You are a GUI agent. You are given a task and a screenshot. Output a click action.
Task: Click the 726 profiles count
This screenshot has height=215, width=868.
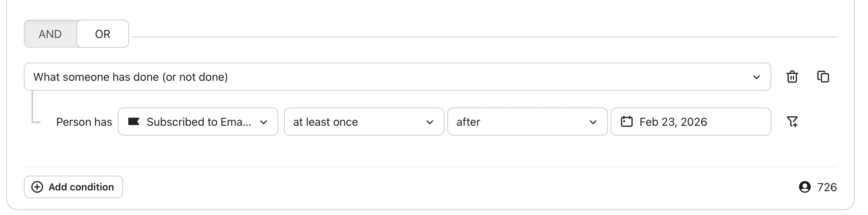827,187
